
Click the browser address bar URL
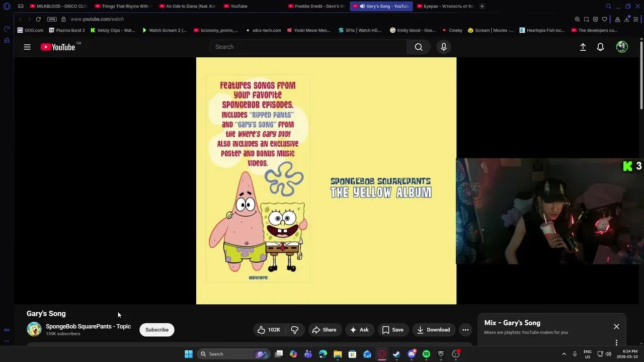(x=97, y=19)
